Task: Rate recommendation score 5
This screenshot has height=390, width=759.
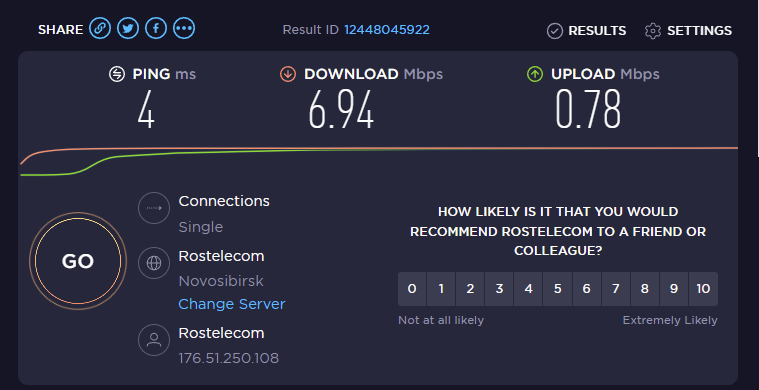Action: pos(558,289)
